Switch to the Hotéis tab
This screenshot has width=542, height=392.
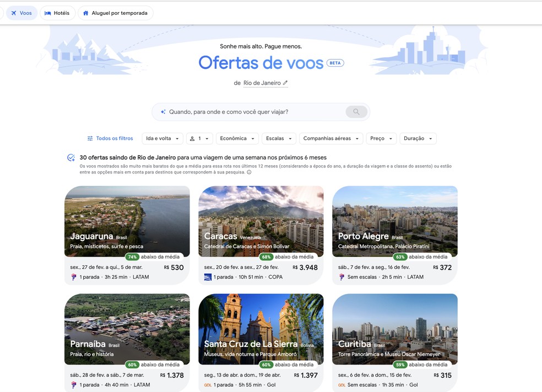57,12
